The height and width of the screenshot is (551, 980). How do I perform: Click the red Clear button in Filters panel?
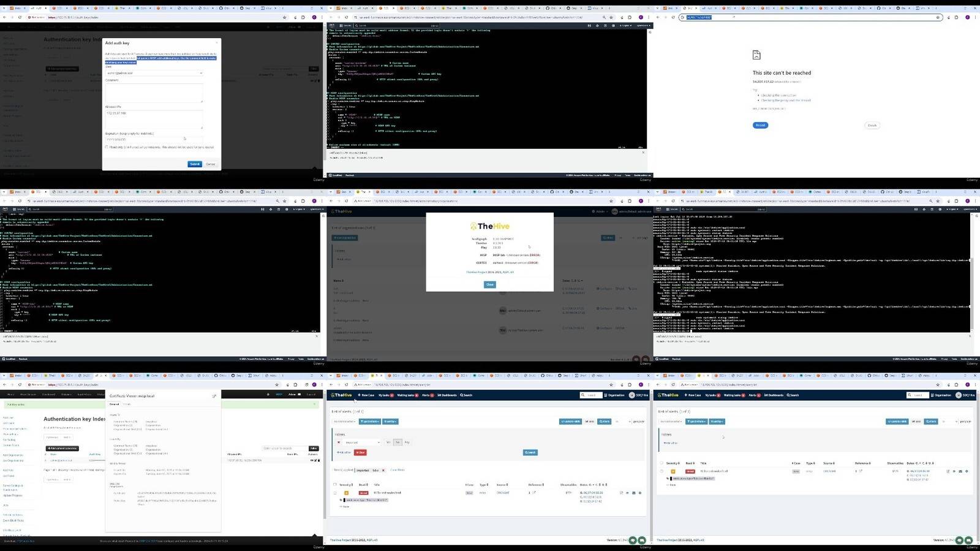pyautogui.click(x=360, y=452)
